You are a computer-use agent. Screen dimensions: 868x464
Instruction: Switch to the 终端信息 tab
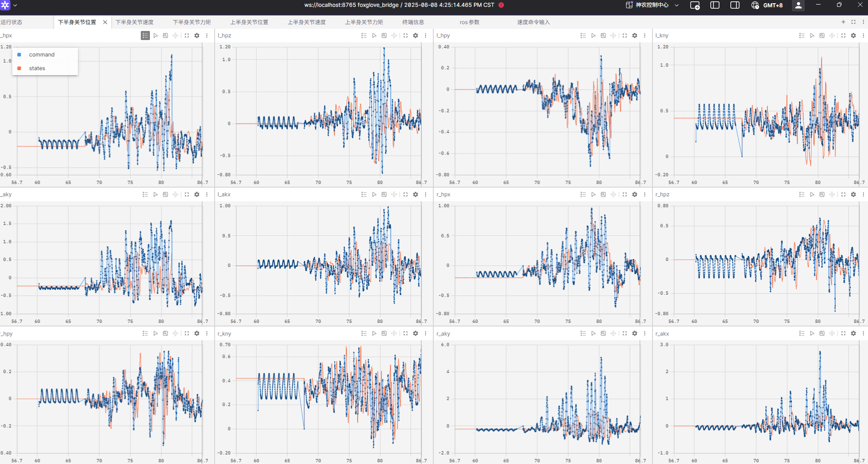tap(413, 22)
